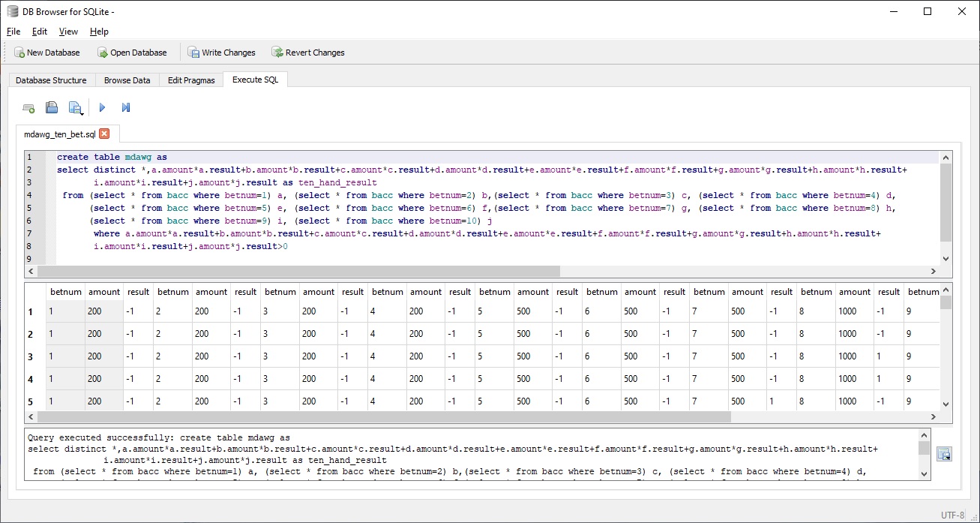Open the Edit menu

pos(40,32)
